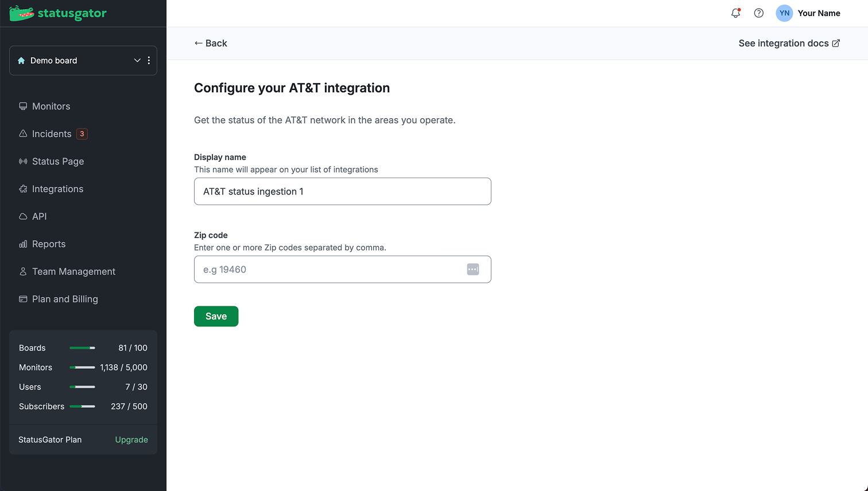Click the Zip codes separated by comma hint
The height and width of the screenshot is (491, 868).
click(x=290, y=248)
